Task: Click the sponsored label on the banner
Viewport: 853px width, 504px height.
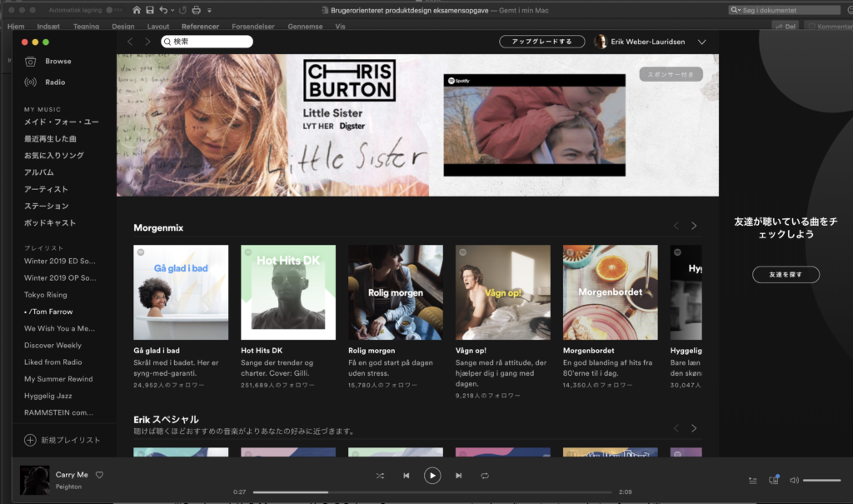Action: pos(671,74)
